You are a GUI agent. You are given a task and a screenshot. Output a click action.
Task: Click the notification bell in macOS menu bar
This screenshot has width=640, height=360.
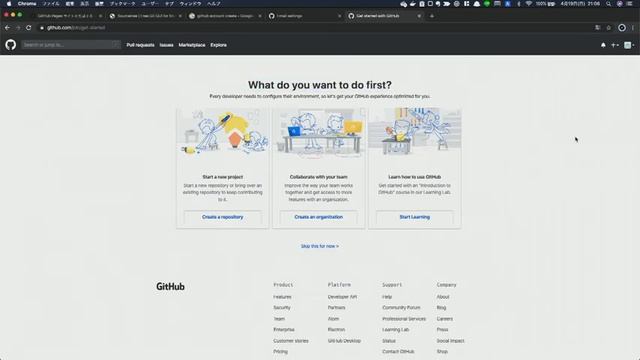[477, 4]
